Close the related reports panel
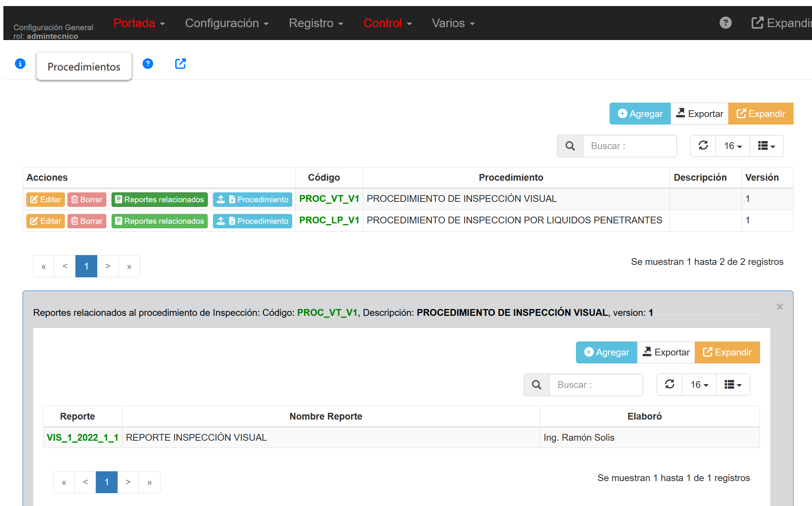This screenshot has width=812, height=506. coord(780,307)
